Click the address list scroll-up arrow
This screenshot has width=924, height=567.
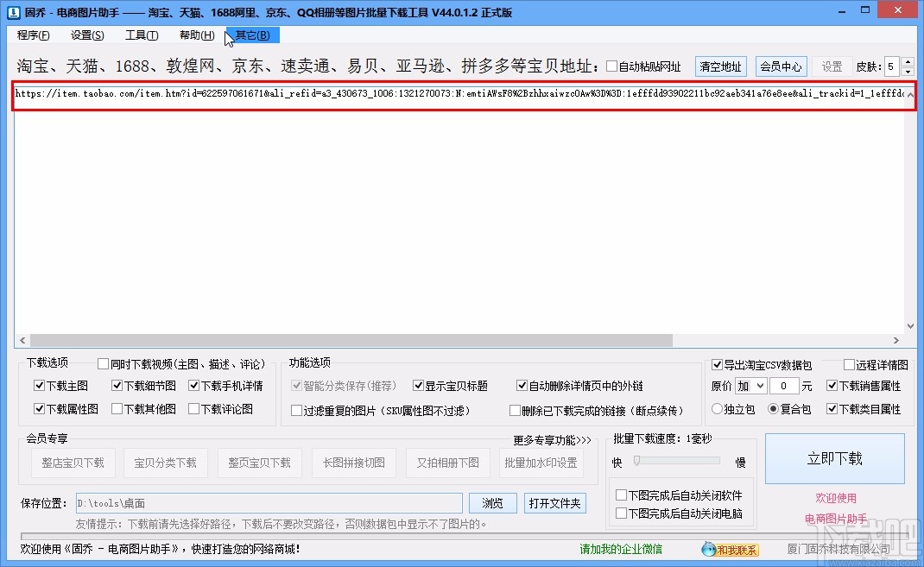pos(910,94)
